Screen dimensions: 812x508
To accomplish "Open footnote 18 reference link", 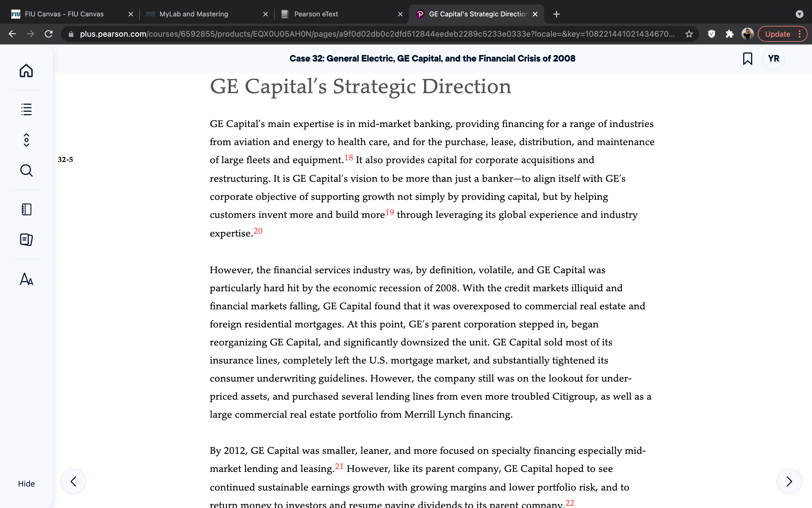I will [348, 157].
